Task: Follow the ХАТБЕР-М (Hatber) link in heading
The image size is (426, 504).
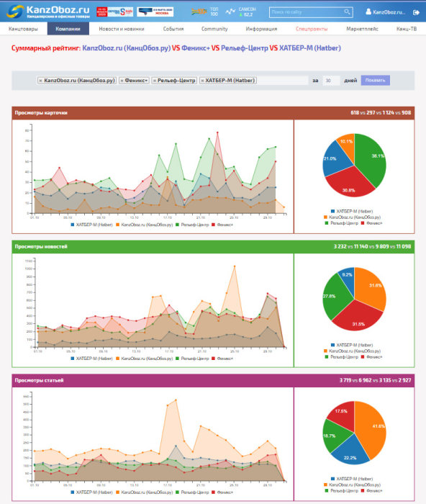Action: point(310,48)
